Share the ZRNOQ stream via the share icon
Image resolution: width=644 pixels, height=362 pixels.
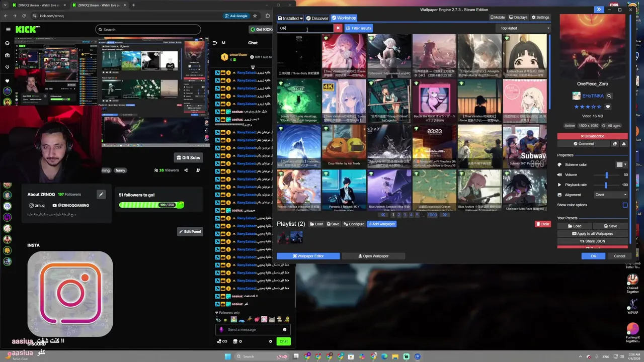click(x=186, y=170)
